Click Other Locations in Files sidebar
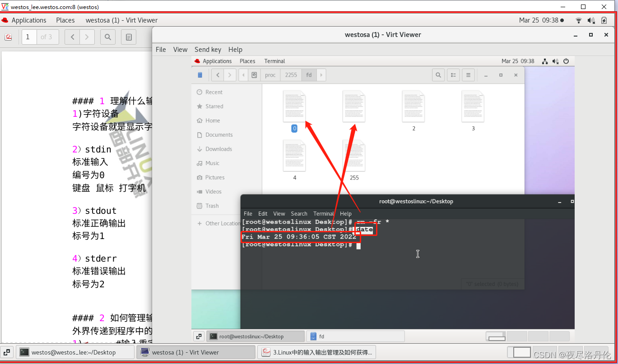Screen dimensions: 618x364 pyautogui.click(x=219, y=223)
